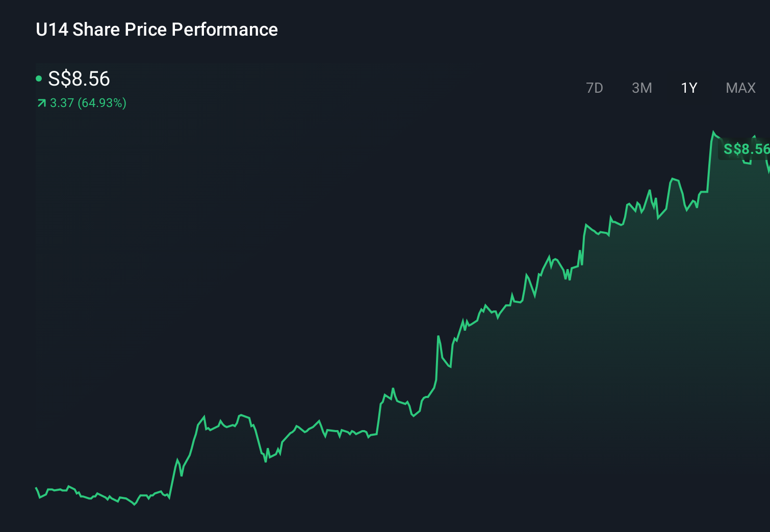The width and height of the screenshot is (770, 532).
Task: Click the sharp spike near the chart middle
Action: [x=439, y=336]
